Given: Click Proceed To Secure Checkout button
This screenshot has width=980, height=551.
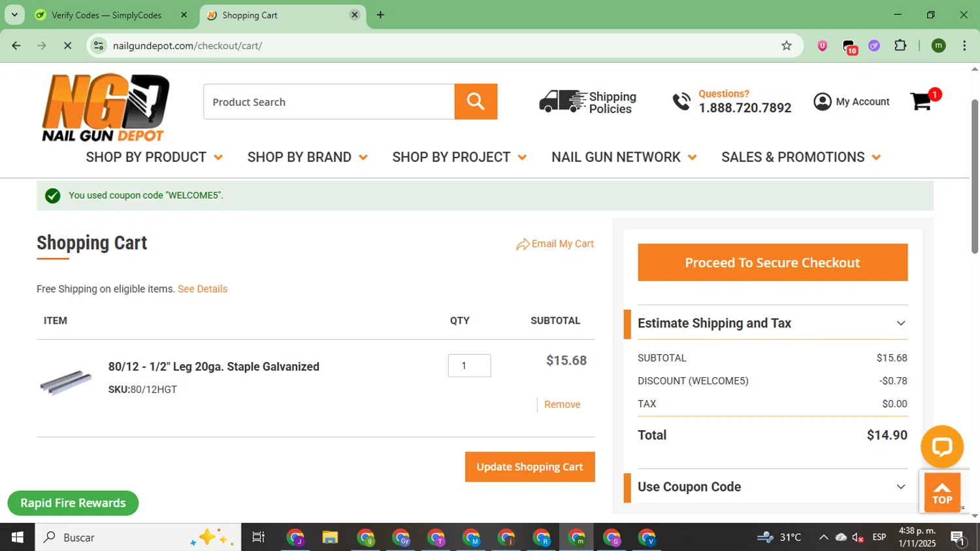Looking at the screenshot, I should coord(772,263).
